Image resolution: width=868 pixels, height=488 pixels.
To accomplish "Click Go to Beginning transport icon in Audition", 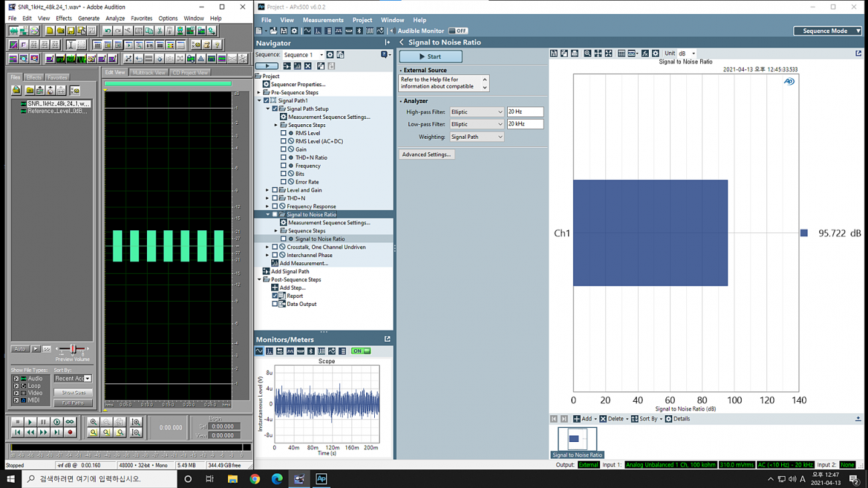I will (x=17, y=433).
